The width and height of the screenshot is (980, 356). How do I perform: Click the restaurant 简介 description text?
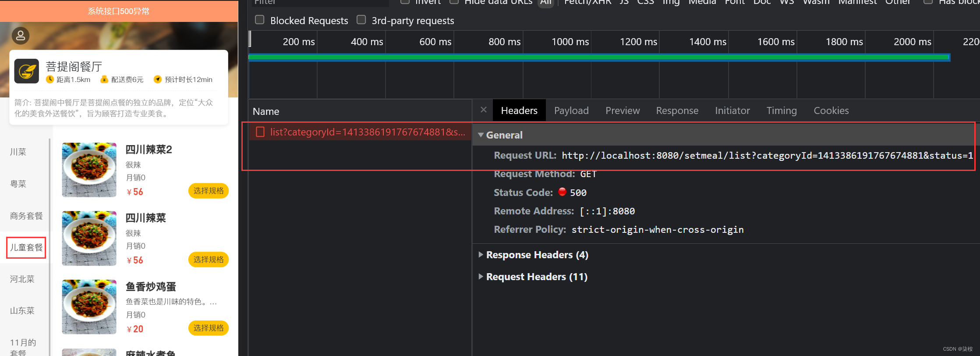point(114,108)
